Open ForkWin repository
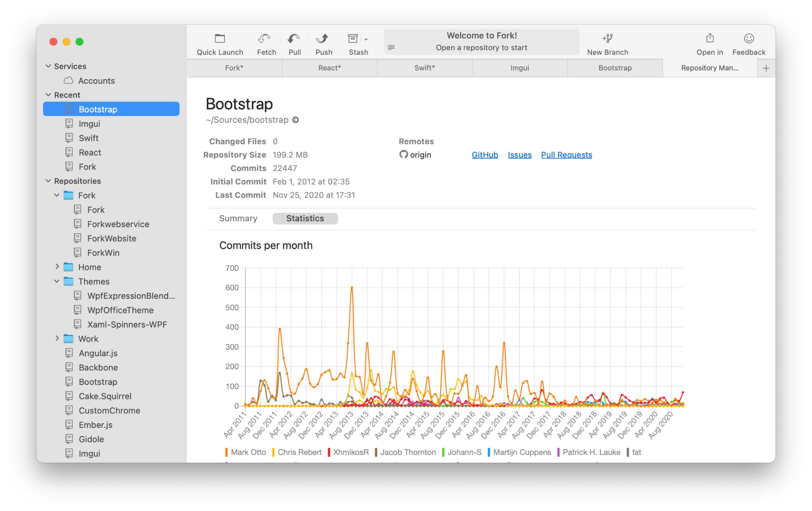 (x=111, y=253)
